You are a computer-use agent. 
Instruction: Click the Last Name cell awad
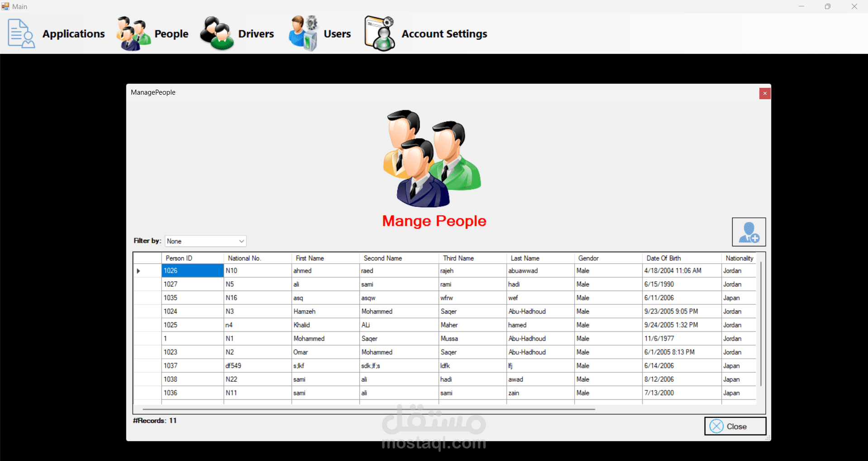tap(541, 379)
